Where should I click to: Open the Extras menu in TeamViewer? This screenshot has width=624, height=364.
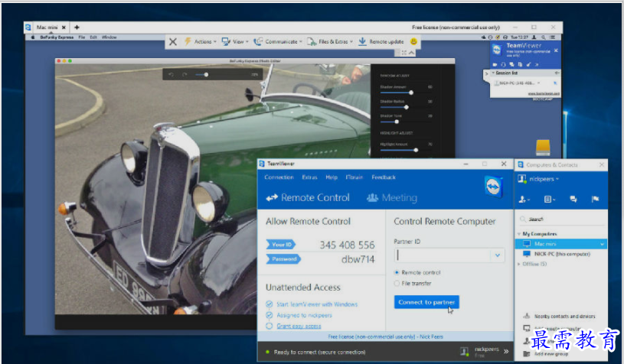tap(309, 177)
